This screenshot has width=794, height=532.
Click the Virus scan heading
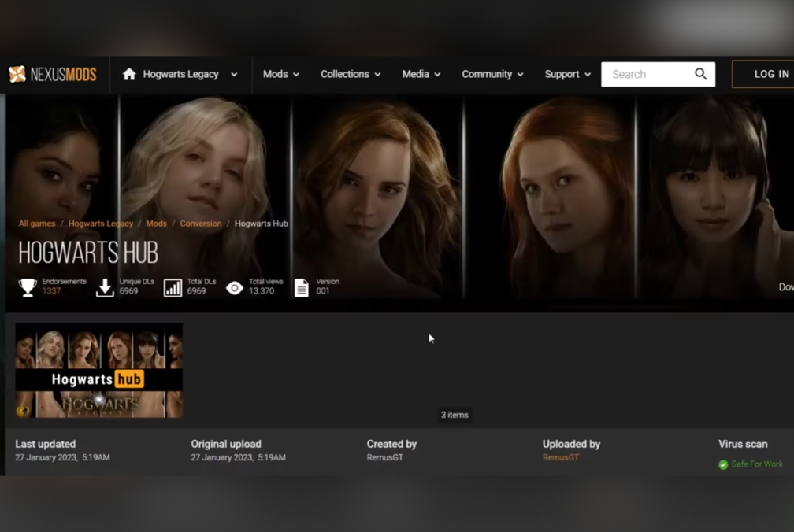click(x=743, y=444)
